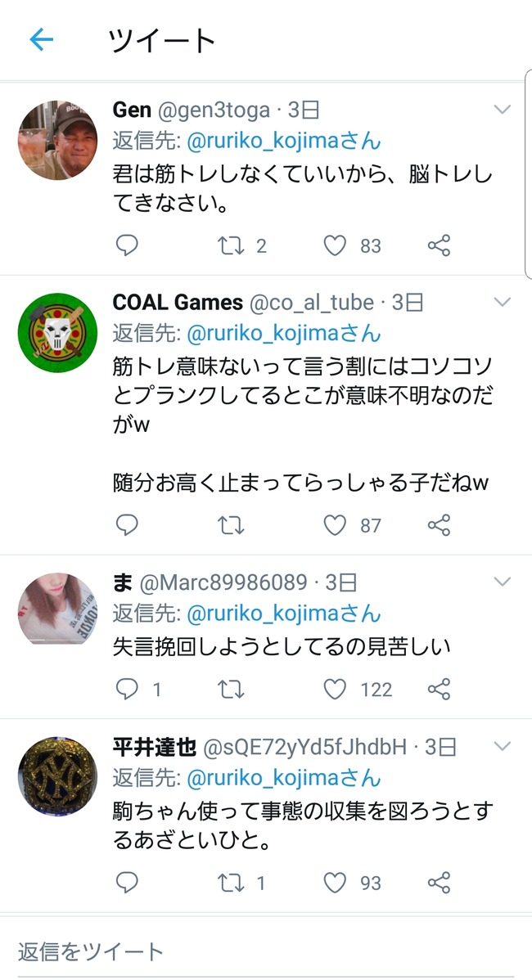Open COAL Games profile avatar
The width and height of the screenshot is (532, 980).
[x=57, y=332]
